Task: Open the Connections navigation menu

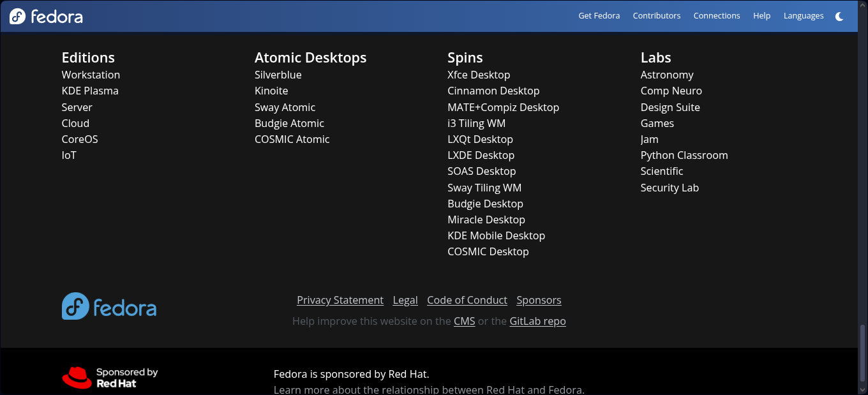Action: (x=717, y=16)
